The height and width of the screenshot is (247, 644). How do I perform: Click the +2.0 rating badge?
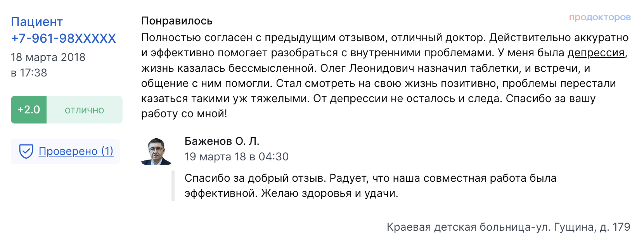pos(29,110)
